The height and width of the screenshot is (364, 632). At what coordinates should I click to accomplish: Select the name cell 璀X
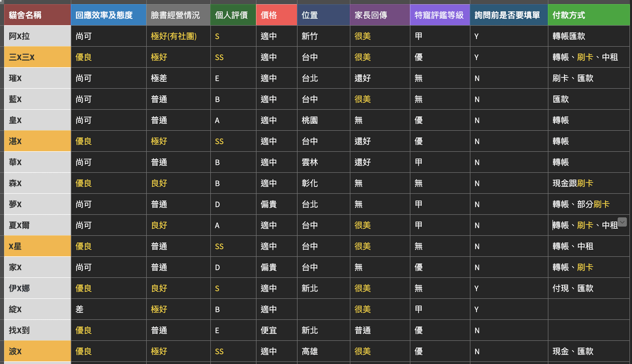(38, 78)
